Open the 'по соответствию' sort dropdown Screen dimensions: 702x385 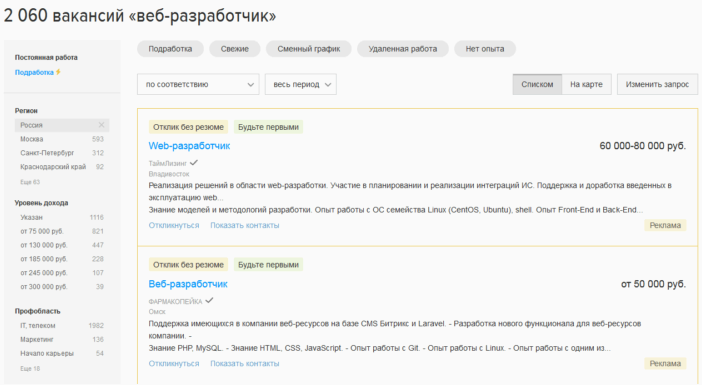click(x=198, y=84)
